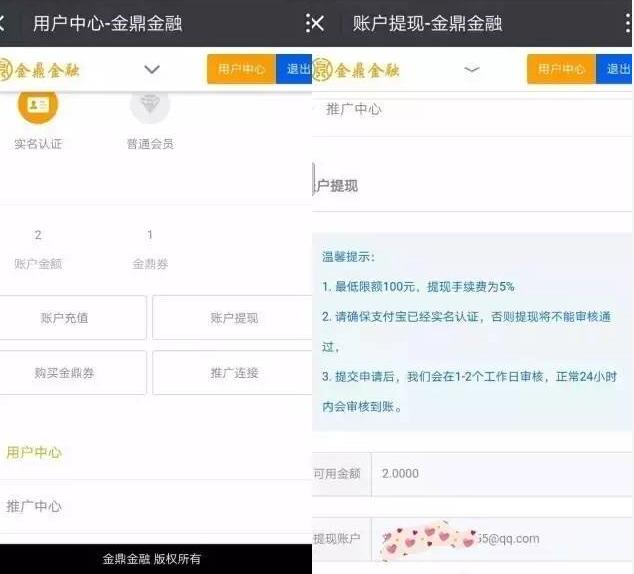This screenshot has width=634, height=574.
Task: Click tip about 最低限额100元 fee
Action: [x=418, y=287]
